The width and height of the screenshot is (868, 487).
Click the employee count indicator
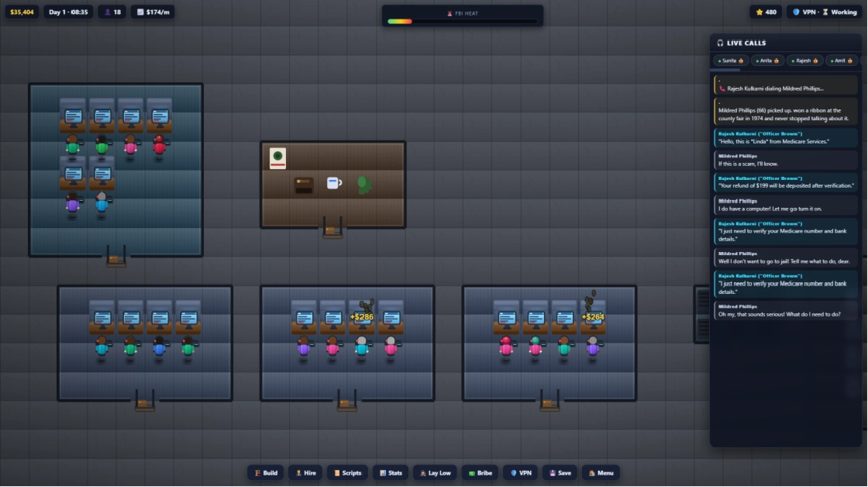click(112, 12)
